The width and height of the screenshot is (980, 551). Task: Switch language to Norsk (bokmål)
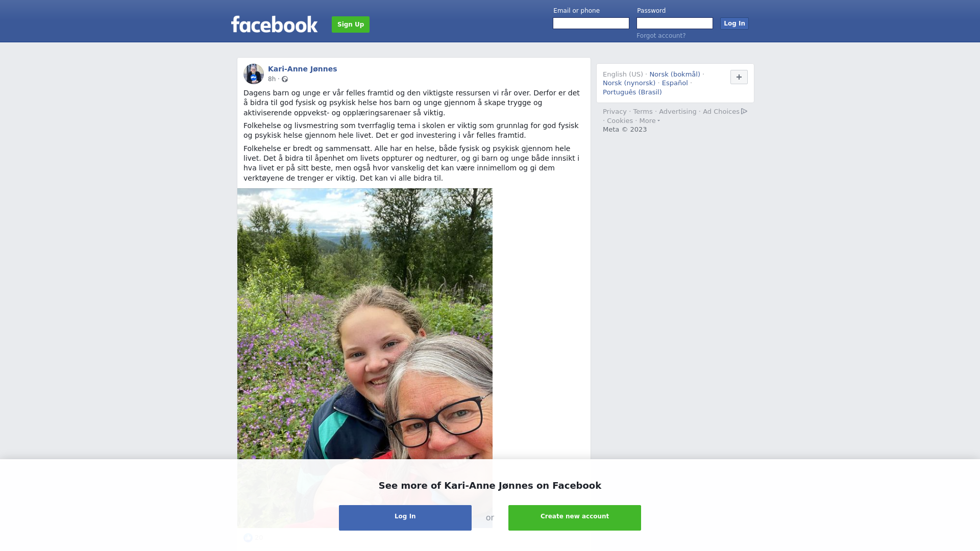[675, 74]
